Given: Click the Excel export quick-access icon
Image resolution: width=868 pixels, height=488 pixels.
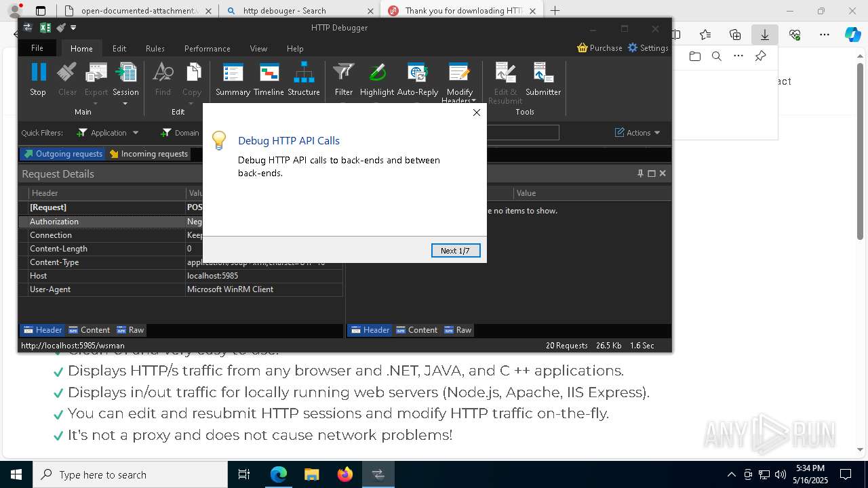Looking at the screenshot, I should 45,28.
